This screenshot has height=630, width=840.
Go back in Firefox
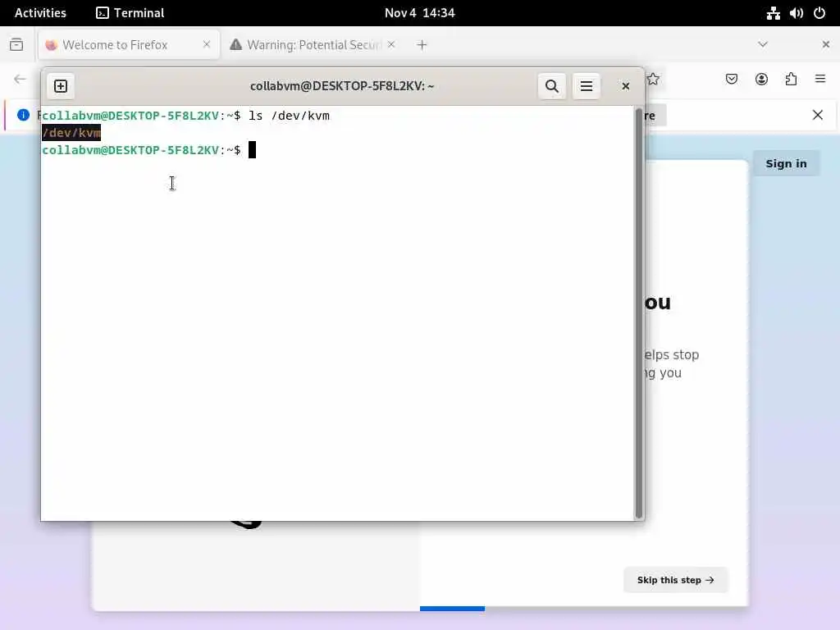tap(20, 80)
